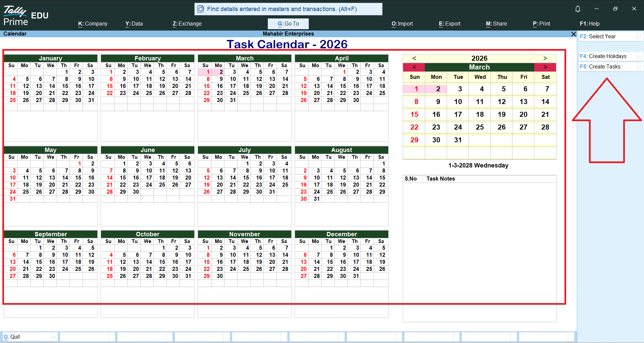Open the K: Company menu
This screenshot has height=343, width=644.
tap(93, 24)
